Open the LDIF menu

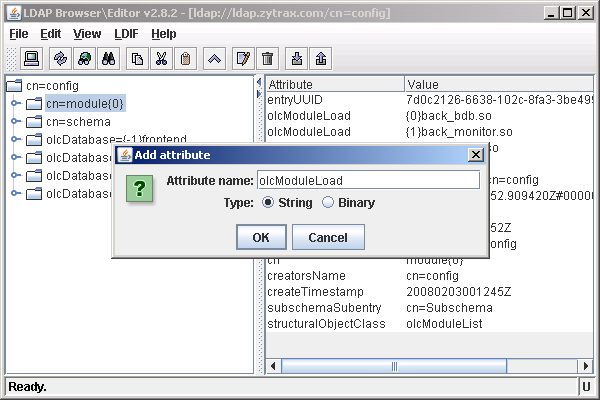(126, 34)
